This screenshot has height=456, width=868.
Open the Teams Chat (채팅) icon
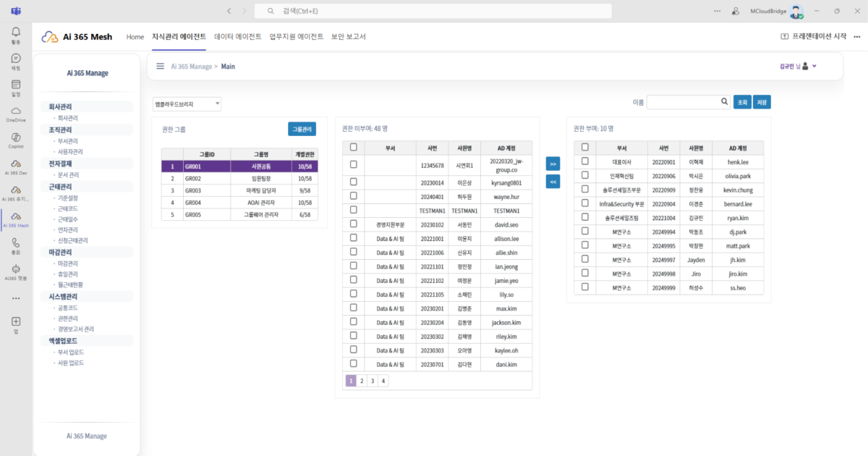click(x=16, y=59)
